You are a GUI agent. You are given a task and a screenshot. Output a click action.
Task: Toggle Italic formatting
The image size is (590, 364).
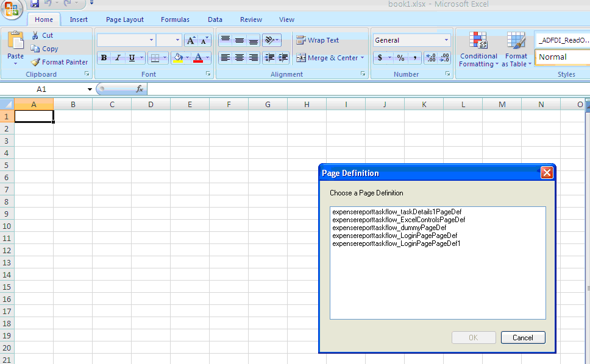coord(118,58)
